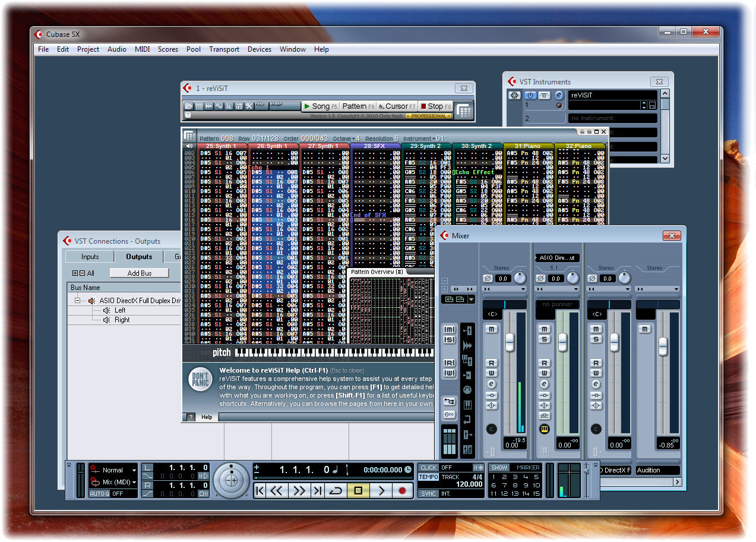Image resolution: width=756 pixels, height=542 pixels.
Task: Click the transport Stop square button
Action: point(358,491)
